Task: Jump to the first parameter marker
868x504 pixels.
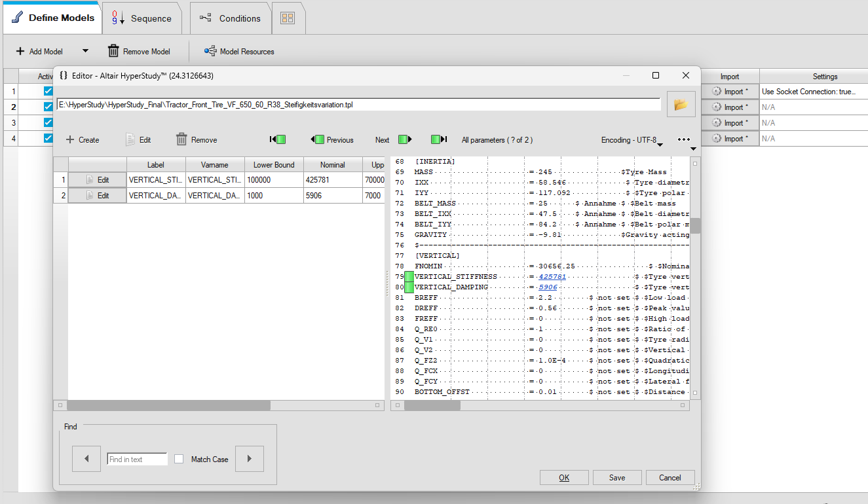Action: pyautogui.click(x=278, y=139)
